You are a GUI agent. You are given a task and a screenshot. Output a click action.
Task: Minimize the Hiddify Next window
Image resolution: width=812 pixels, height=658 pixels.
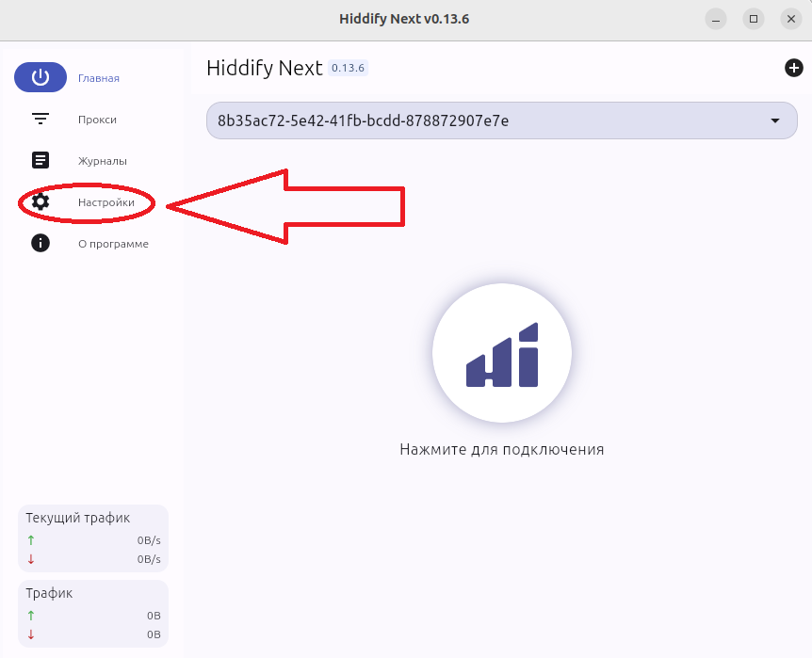point(716,19)
